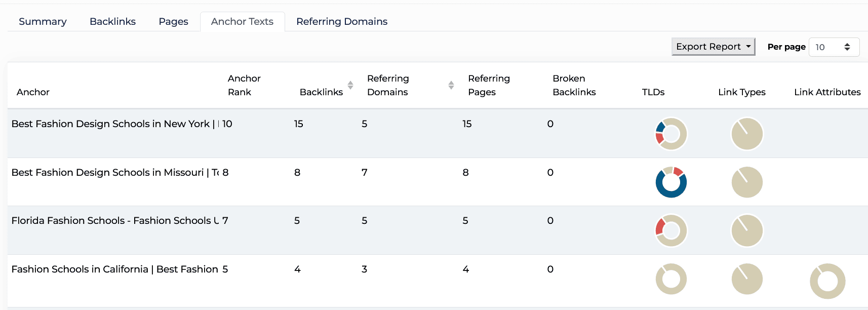Viewport: 868px width, 310px height.
Task: Open the Summary tab
Action: tap(43, 21)
